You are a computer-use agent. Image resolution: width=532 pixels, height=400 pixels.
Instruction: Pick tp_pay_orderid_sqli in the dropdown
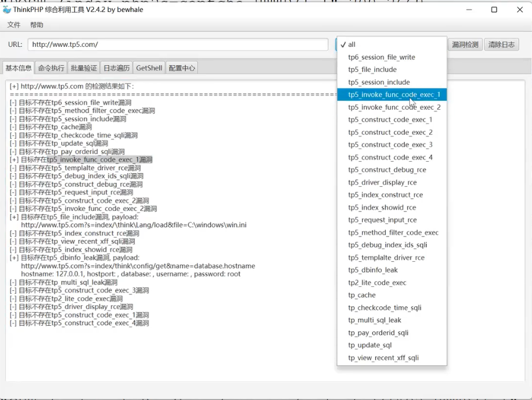pos(392,333)
